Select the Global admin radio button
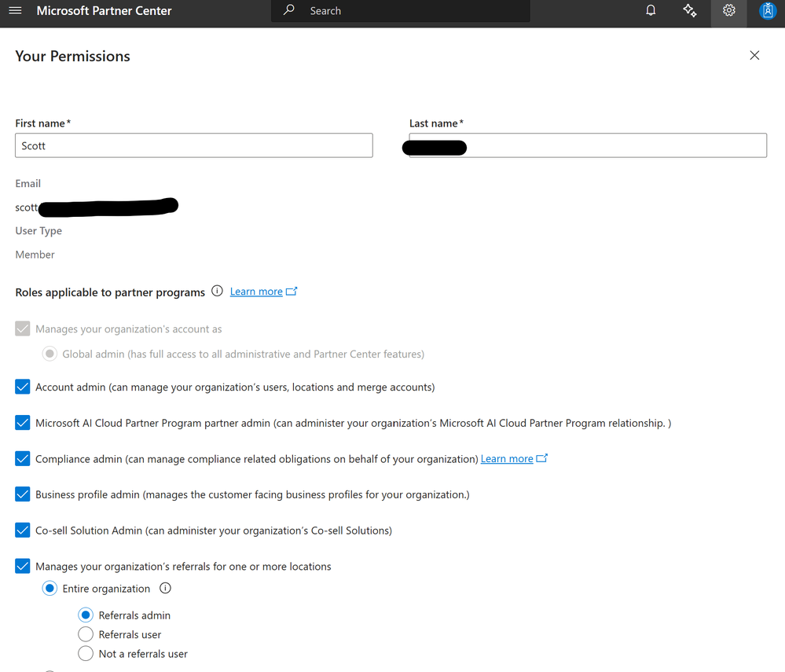The image size is (785, 672). tap(50, 354)
